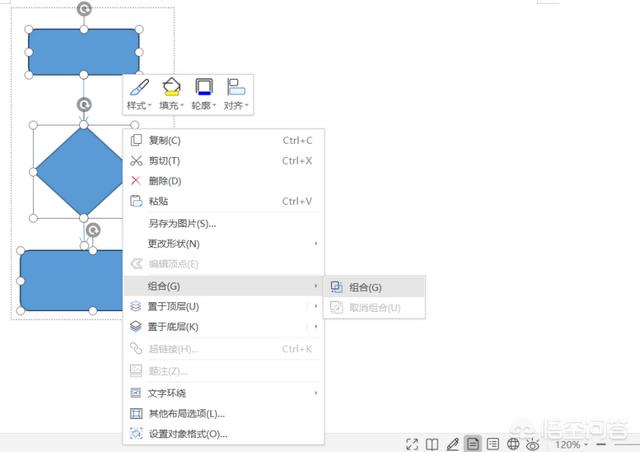Click the 填充 fill bucket icon
The height and width of the screenshot is (452, 640).
click(x=171, y=88)
